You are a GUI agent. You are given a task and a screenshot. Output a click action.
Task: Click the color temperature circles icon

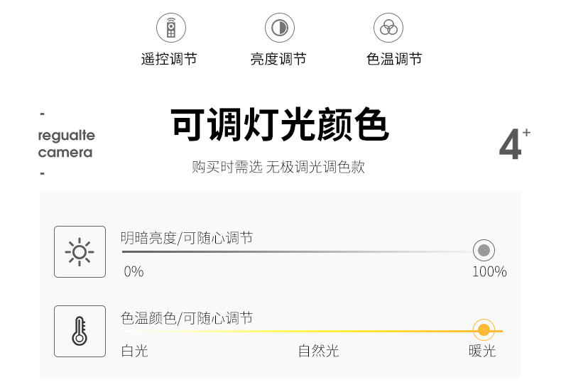point(388,28)
